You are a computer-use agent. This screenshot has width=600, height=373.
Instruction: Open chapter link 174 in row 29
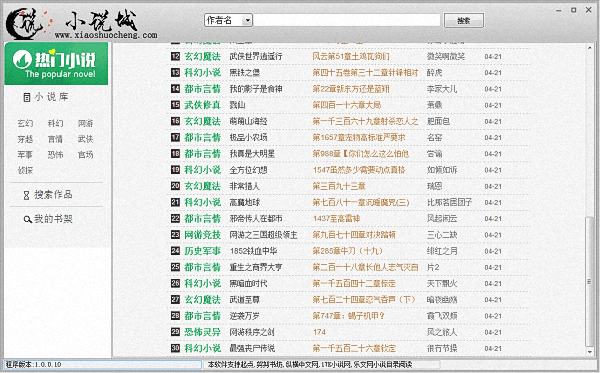click(319, 332)
